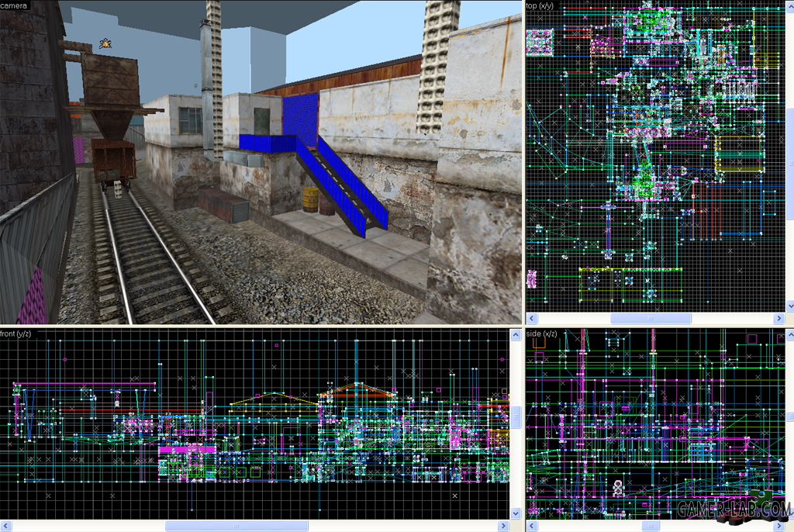Click left scroll arrow of top view

531,318
